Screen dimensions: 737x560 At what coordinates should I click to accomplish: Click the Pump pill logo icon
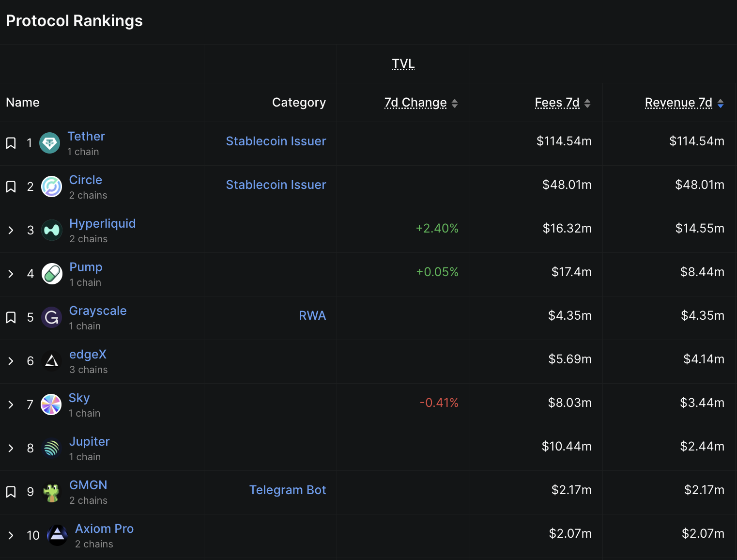(x=52, y=274)
